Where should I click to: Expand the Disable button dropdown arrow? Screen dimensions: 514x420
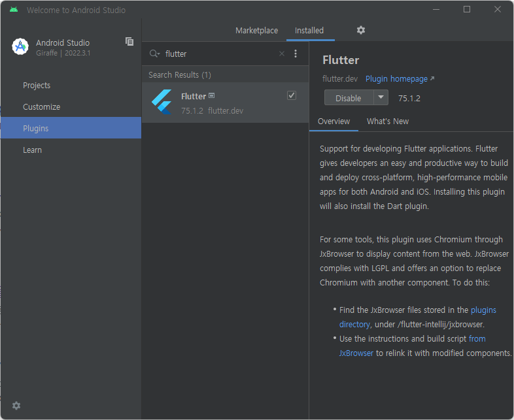pos(381,97)
